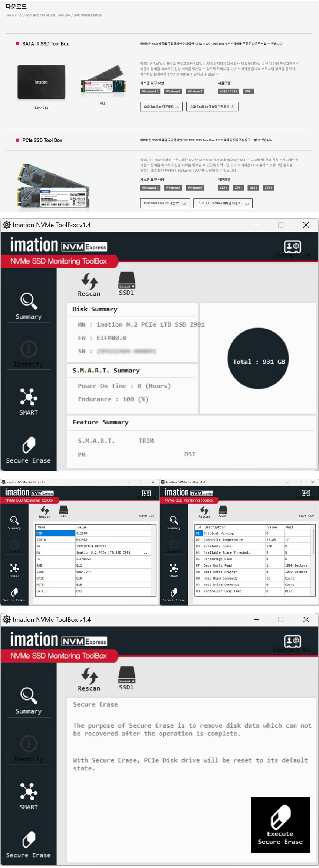Click the Execute Secure Erase button
This screenshot has width=319, height=868.
point(280,825)
